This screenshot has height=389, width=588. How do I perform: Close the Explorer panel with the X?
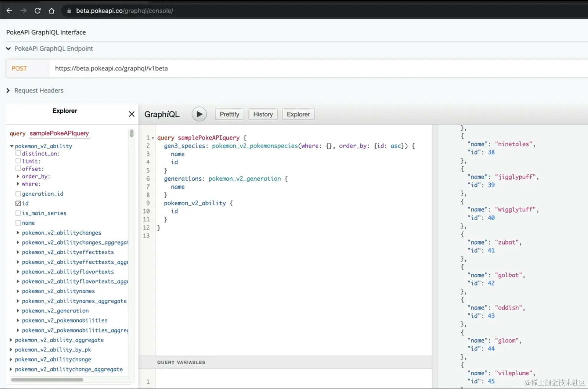(x=132, y=114)
